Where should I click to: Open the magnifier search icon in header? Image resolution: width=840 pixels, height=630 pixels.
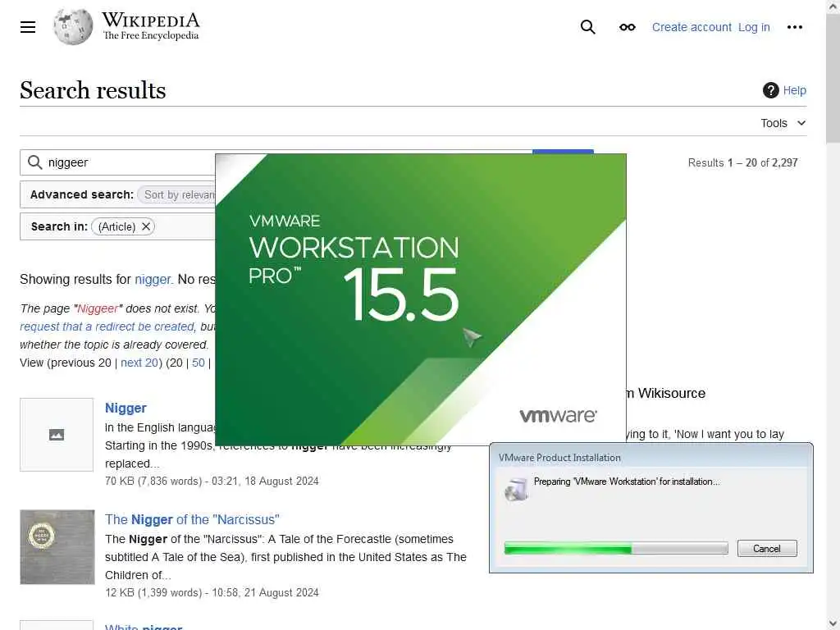pos(587,27)
